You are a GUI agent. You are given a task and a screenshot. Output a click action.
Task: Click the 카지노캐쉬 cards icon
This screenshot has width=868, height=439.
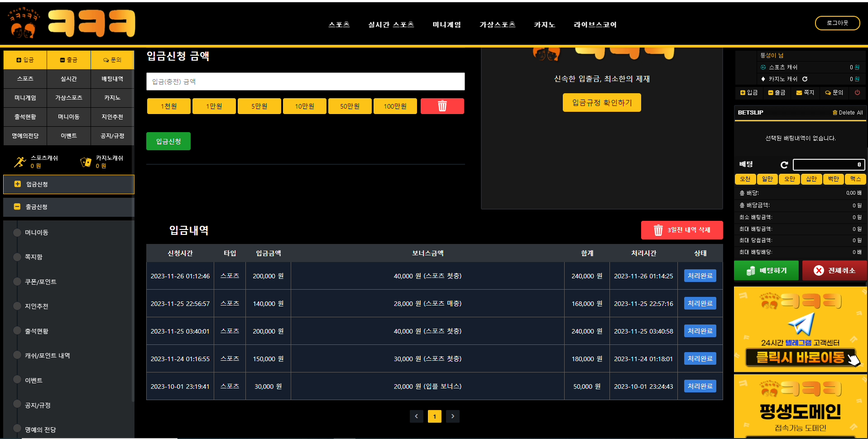point(86,162)
